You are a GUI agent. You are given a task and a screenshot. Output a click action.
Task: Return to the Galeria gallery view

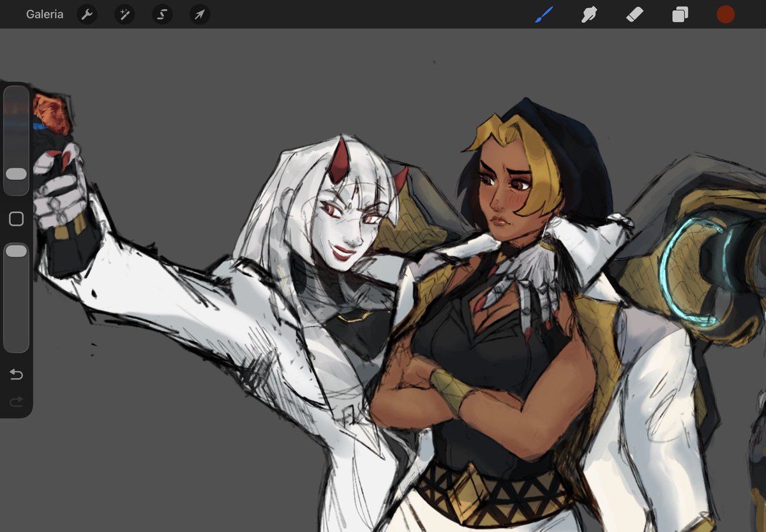[45, 14]
